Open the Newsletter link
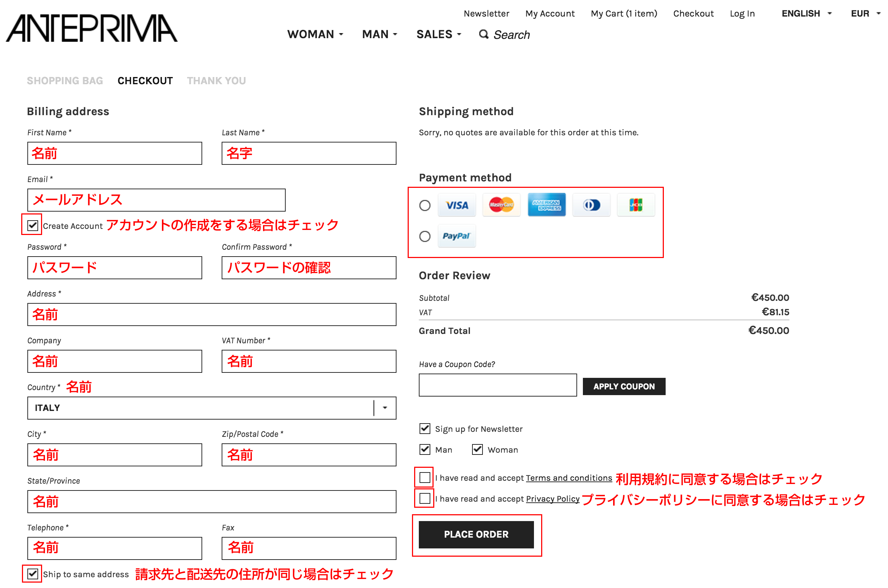The height and width of the screenshot is (588, 888). [486, 14]
